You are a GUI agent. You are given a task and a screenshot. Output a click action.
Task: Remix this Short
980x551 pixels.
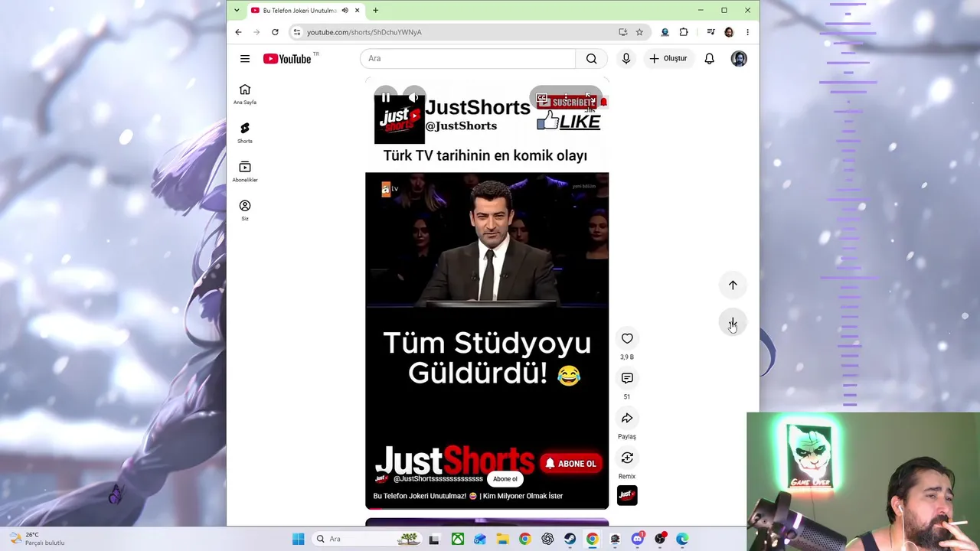pos(627,458)
